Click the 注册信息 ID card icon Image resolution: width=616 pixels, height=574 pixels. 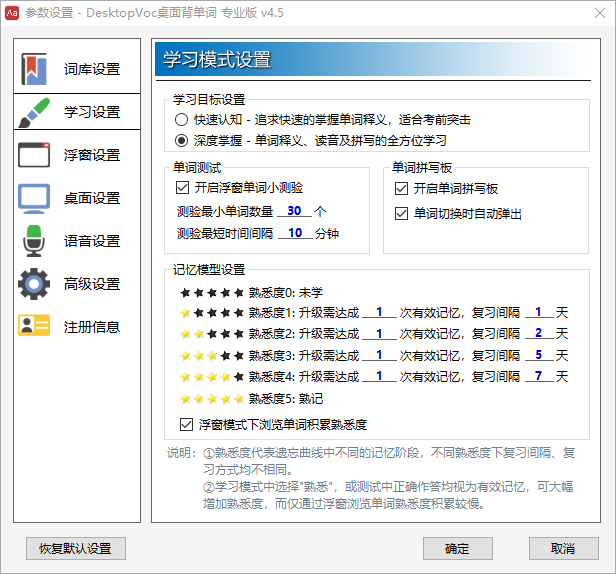tap(34, 325)
